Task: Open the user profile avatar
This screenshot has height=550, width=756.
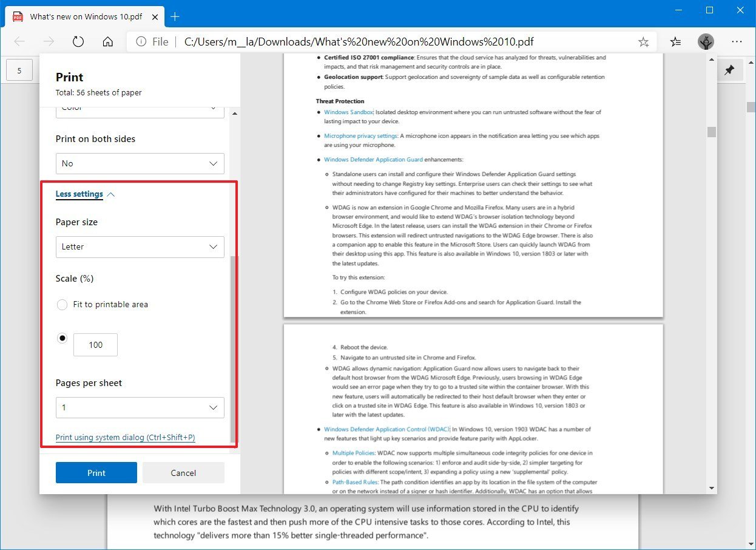Action: (706, 42)
